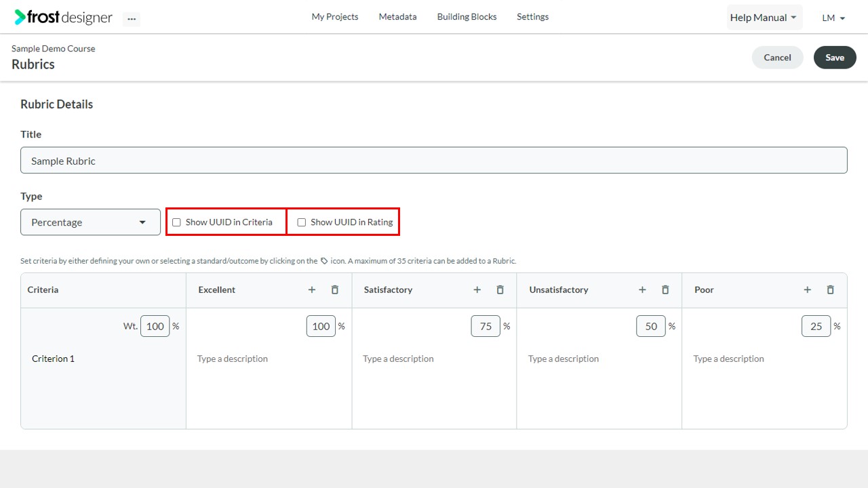The height and width of the screenshot is (488, 868).
Task: Click the Poor column heading
Action: point(704,289)
